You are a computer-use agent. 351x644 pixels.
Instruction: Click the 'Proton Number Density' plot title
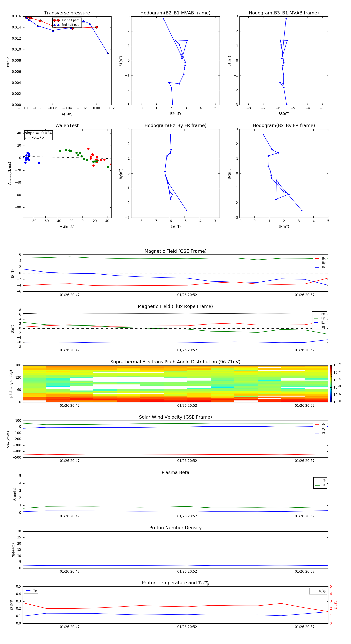click(x=175, y=528)
